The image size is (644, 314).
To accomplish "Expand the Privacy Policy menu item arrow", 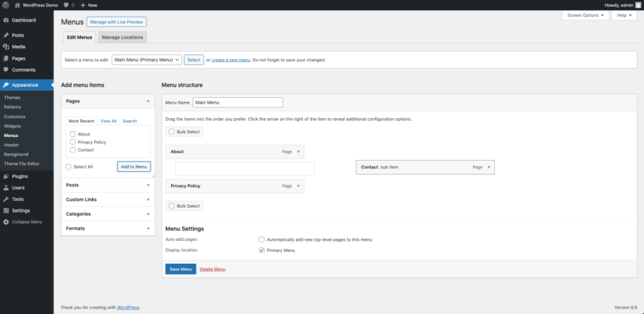I will click(299, 186).
